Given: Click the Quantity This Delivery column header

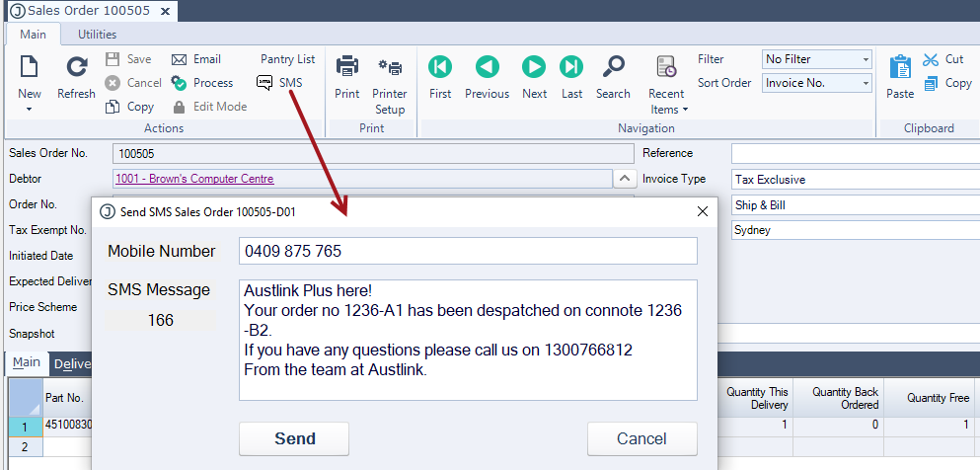Looking at the screenshot, I should [x=756, y=398].
